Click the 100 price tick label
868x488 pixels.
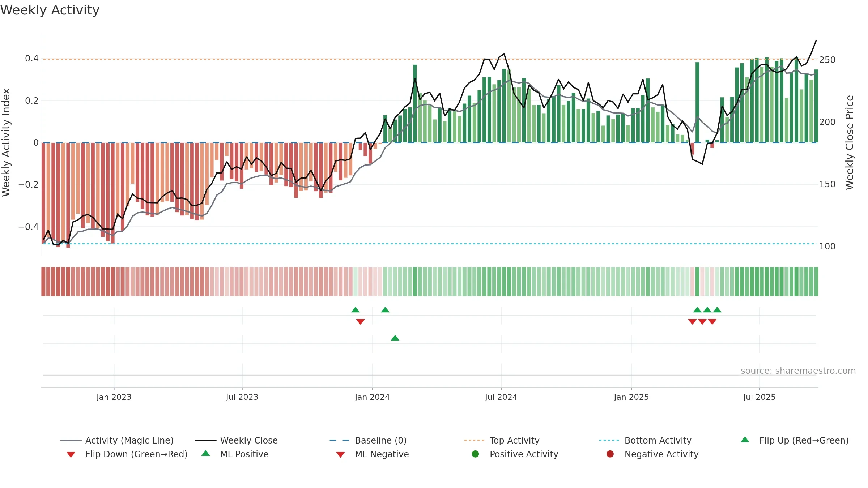pos(827,247)
